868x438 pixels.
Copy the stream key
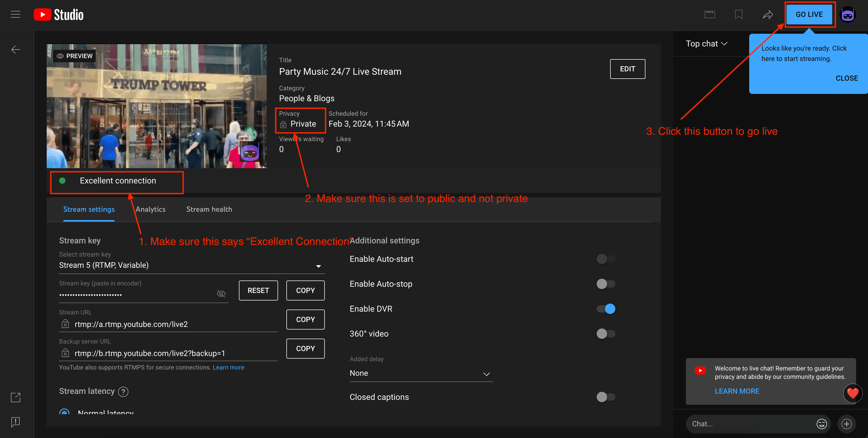tap(305, 290)
